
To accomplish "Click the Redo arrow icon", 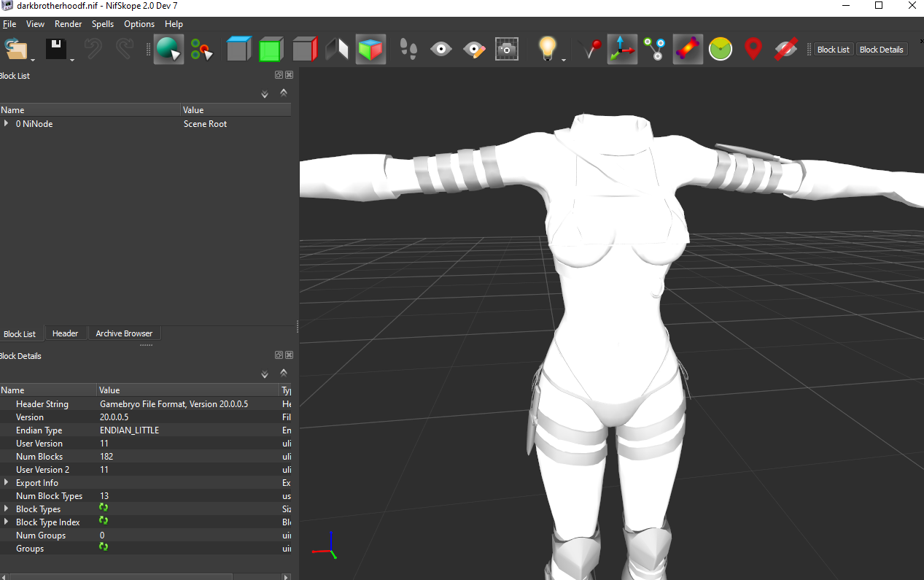I will (125, 50).
